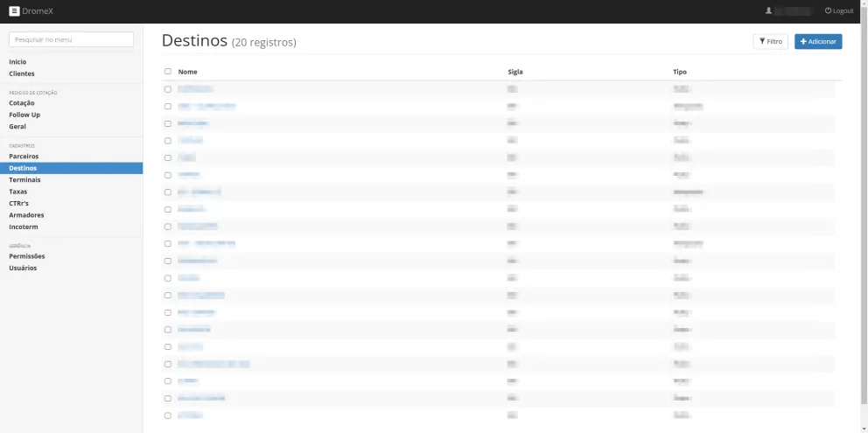The width and height of the screenshot is (868, 433).
Task: Check the first row's checkbox
Action: tap(168, 89)
